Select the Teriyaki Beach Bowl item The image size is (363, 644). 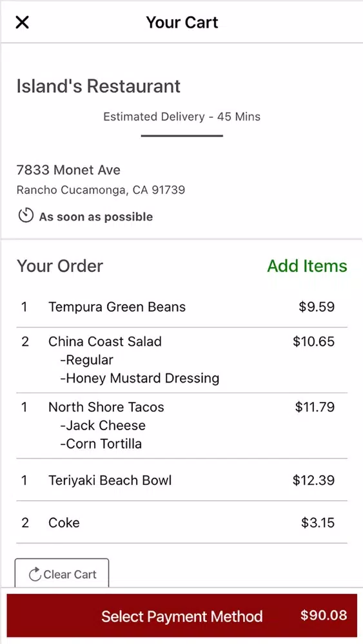pyautogui.click(x=182, y=480)
